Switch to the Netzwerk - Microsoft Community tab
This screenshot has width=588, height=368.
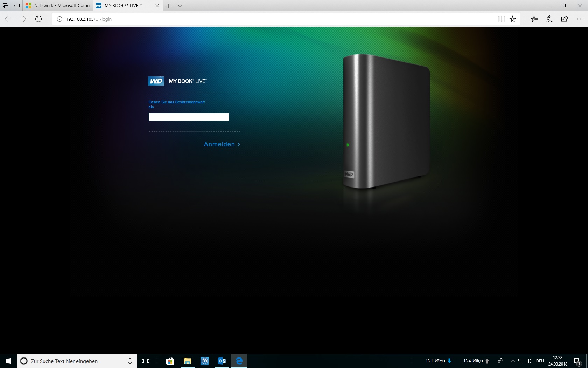pyautogui.click(x=58, y=6)
